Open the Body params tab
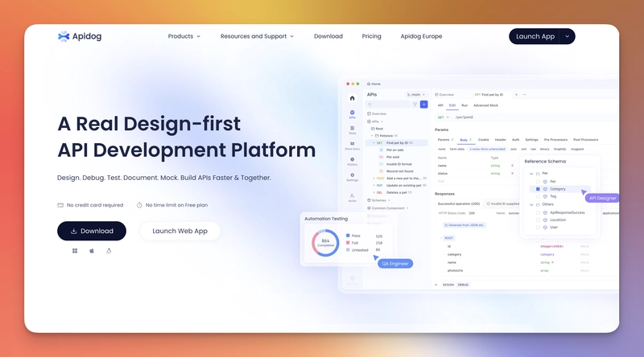Screen dimensions: 644x357 click(x=465, y=140)
